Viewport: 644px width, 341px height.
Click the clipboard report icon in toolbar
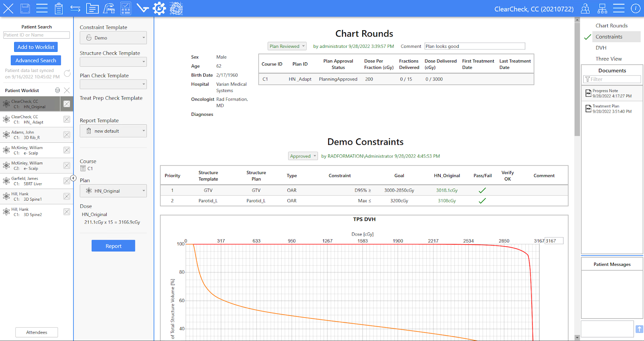(x=59, y=8)
